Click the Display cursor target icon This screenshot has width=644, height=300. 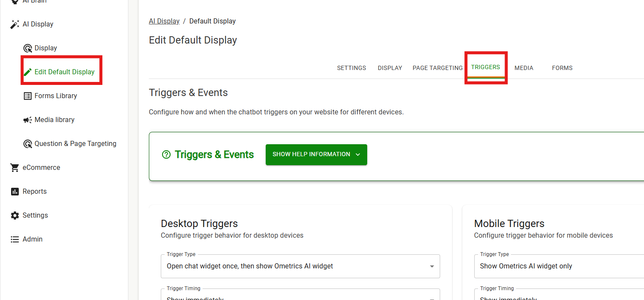tap(28, 48)
